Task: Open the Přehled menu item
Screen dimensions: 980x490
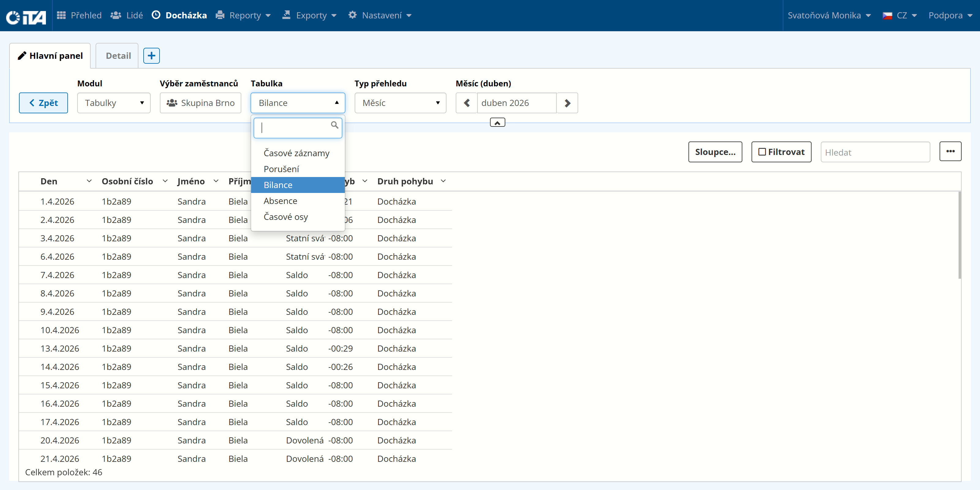Action: pos(79,15)
